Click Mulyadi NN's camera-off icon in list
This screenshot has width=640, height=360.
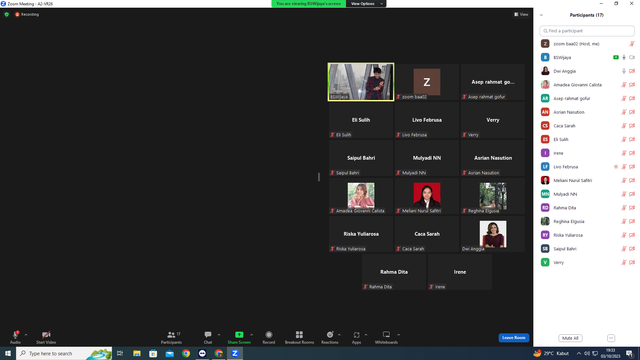632,194
